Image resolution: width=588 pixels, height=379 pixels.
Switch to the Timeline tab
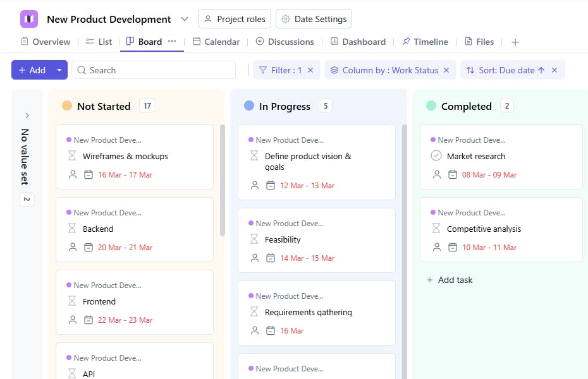pos(425,42)
